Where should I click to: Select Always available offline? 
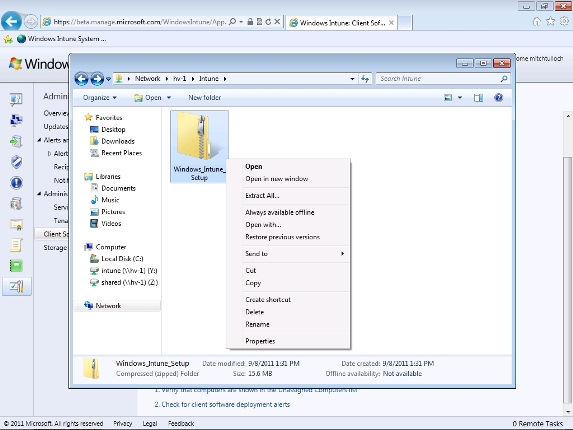click(280, 213)
